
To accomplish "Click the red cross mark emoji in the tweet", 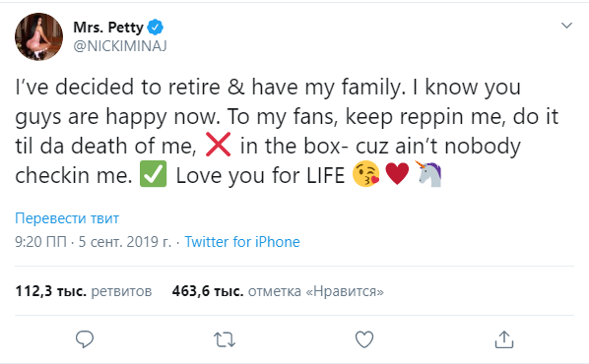I will click(x=219, y=145).
